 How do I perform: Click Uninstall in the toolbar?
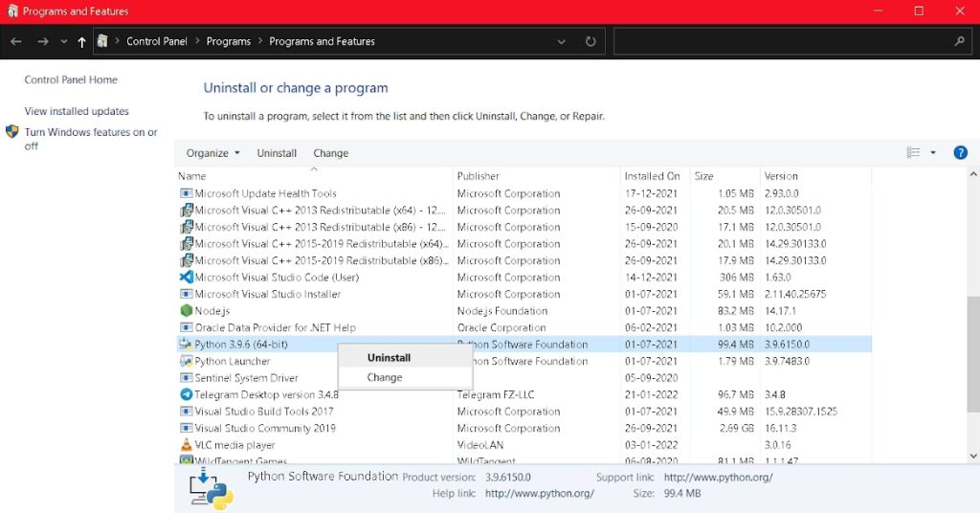(x=277, y=153)
